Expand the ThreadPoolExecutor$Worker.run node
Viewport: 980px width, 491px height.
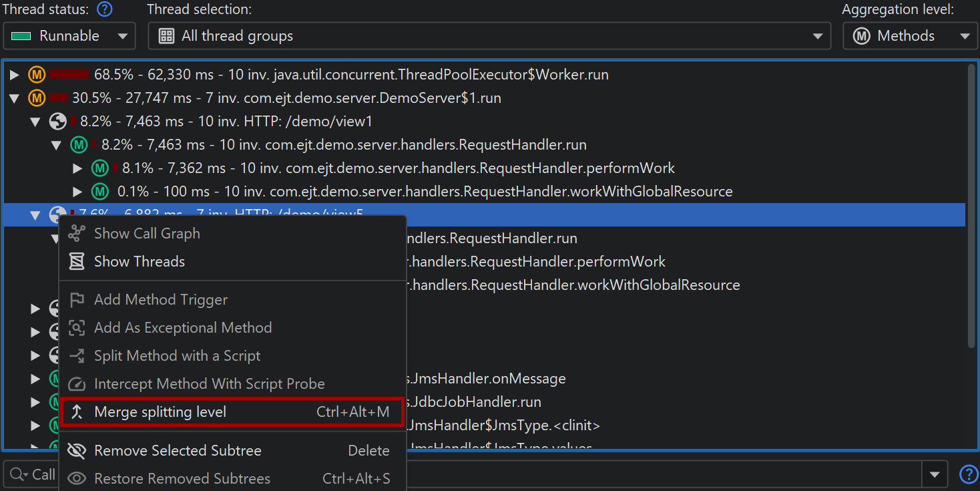point(15,75)
